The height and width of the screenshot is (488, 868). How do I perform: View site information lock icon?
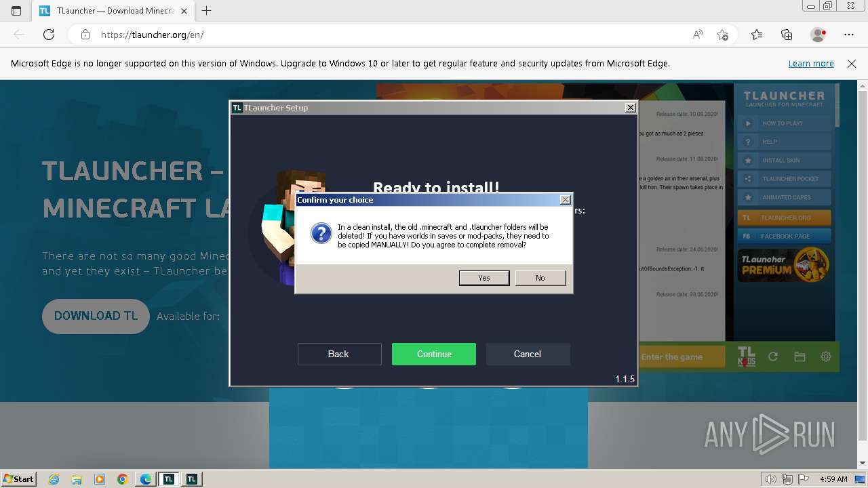click(85, 35)
